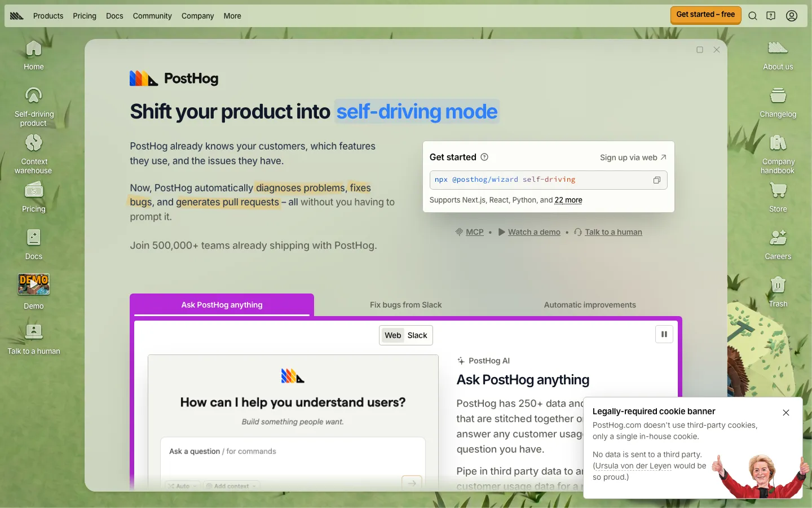
Task: Open the Store cart desktop icon
Action: click(x=778, y=197)
